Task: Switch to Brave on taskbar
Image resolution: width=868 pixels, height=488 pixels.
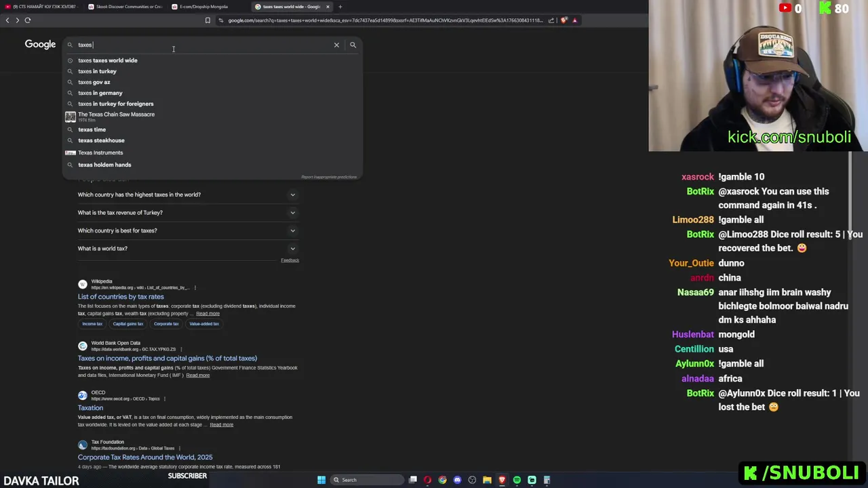Action: 502,480
